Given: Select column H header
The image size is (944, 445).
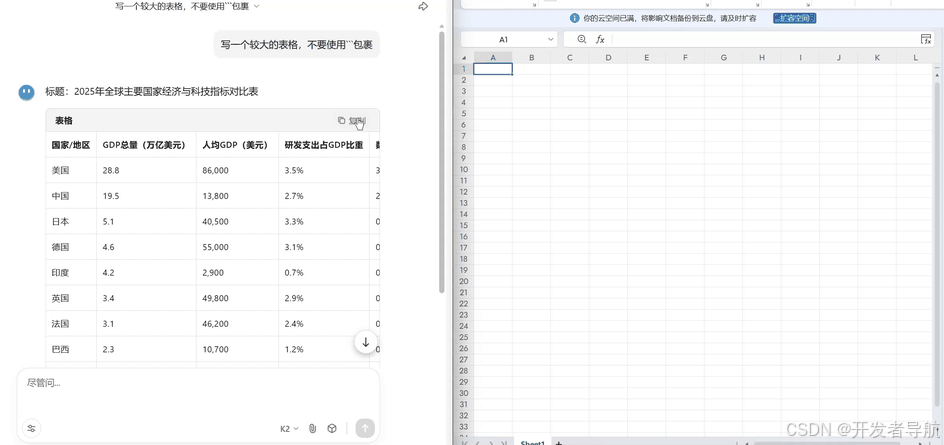Looking at the screenshot, I should [x=762, y=58].
